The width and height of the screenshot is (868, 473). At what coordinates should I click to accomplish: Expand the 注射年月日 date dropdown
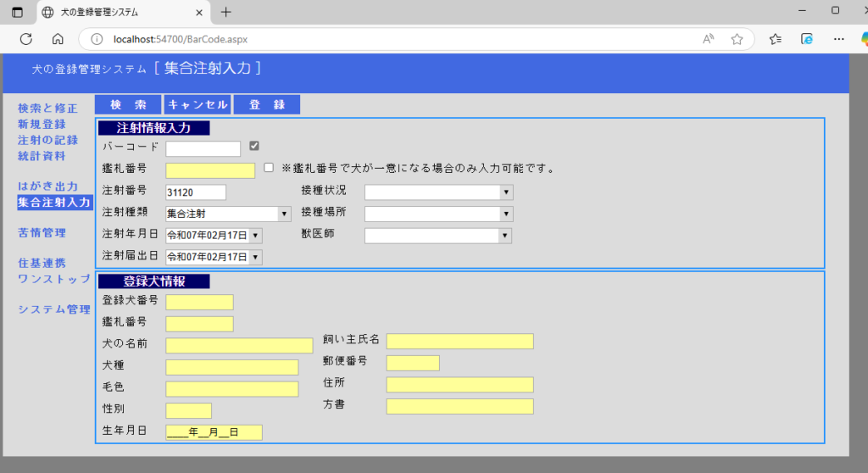pos(256,236)
